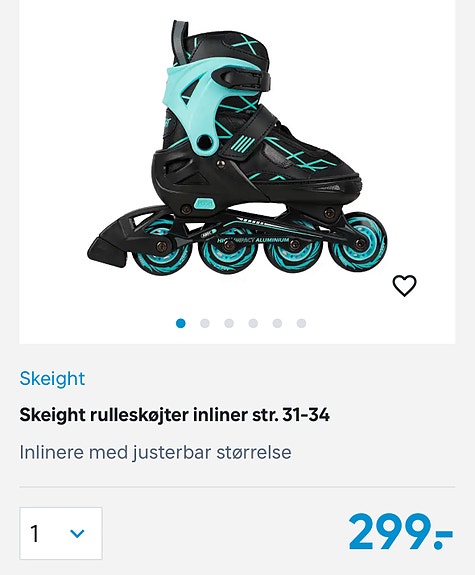This screenshot has width=475, height=575.
Task: Select the first active blue carousel dot
Action: coord(180,323)
